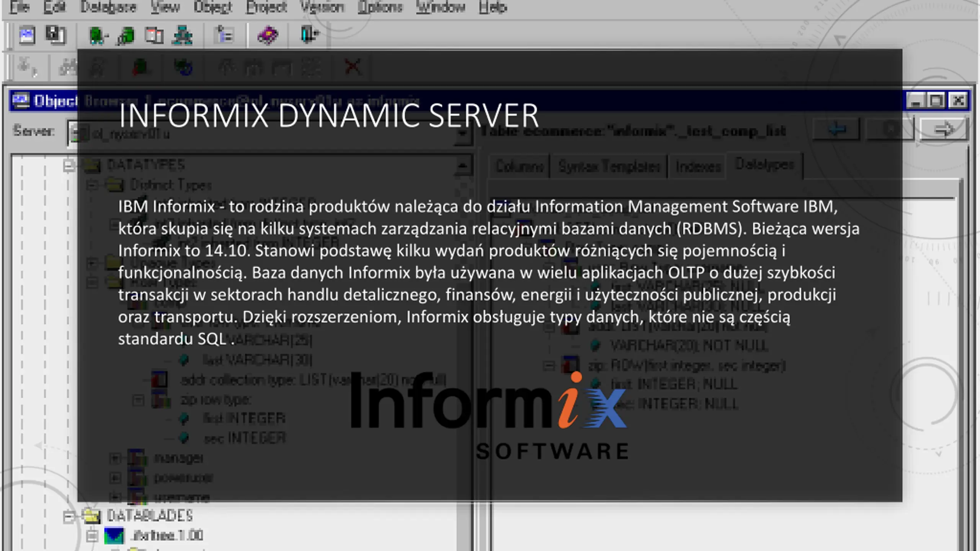The width and height of the screenshot is (980, 551).
Task: Click the floppy disk save icon in the toolbar
Action: click(56, 35)
